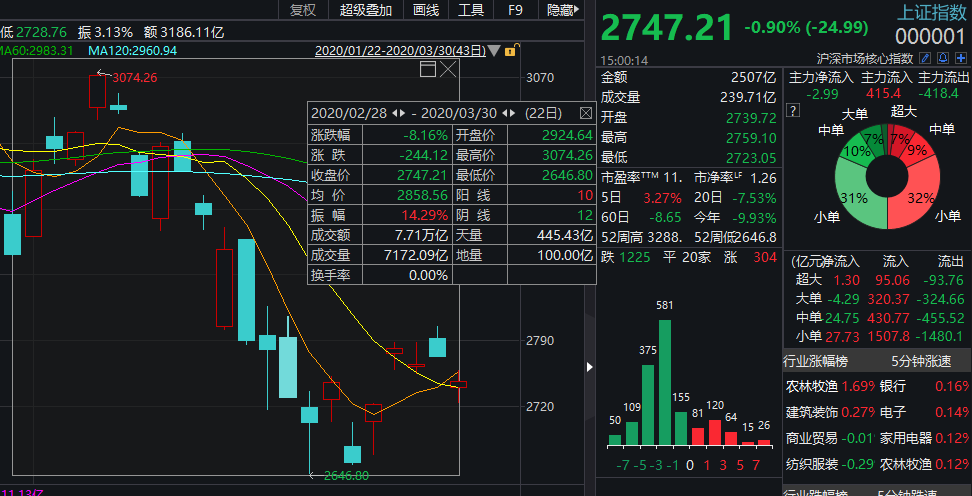Click the blue plus icon to add stock
The image size is (972, 496).
point(960,60)
